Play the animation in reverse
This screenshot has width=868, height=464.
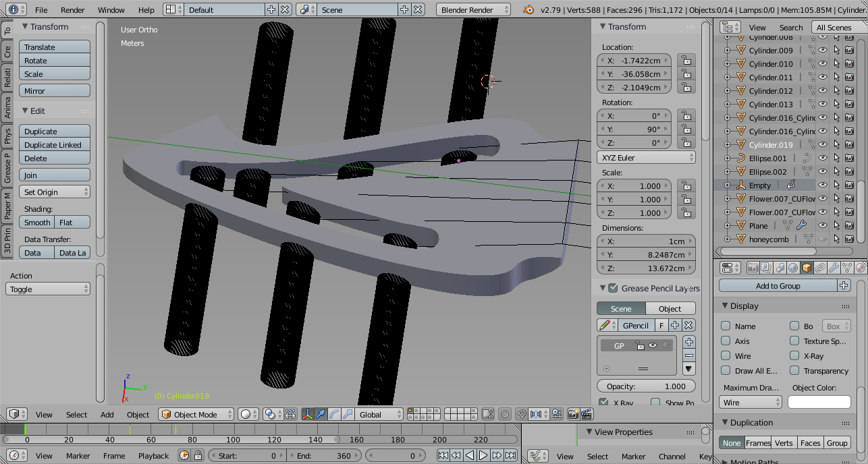[470, 455]
